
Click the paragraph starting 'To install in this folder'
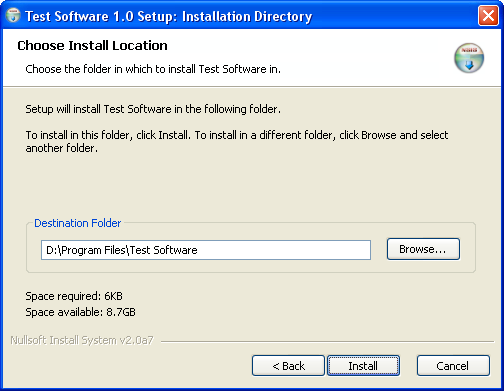point(237,141)
